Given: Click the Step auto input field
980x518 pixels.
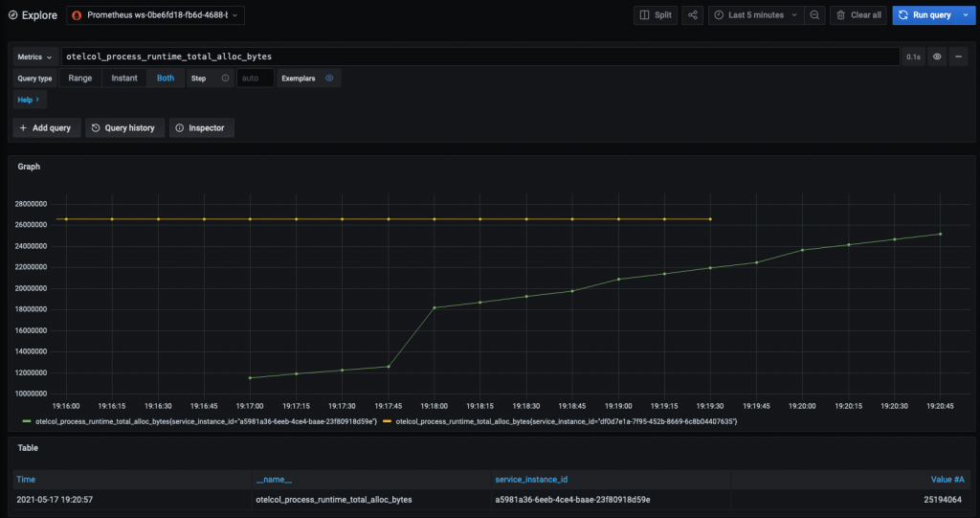Looking at the screenshot, I should coord(255,79).
